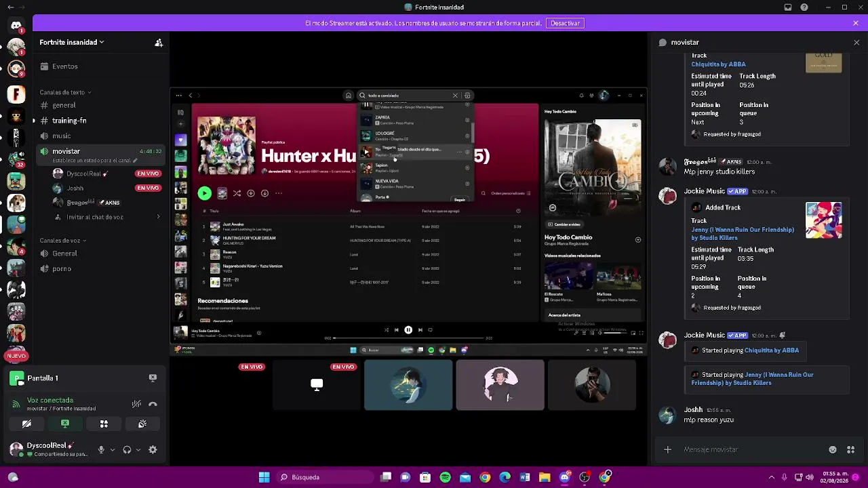
Task: Open voice connection details signal icon
Action: (16, 404)
